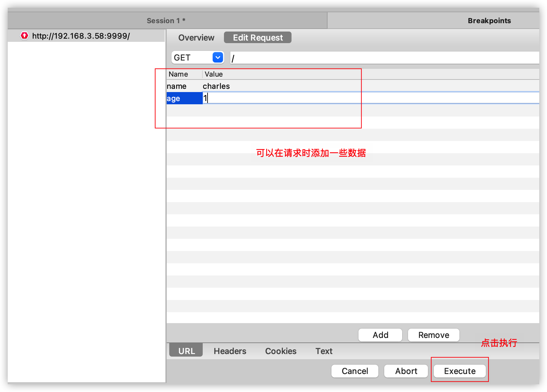547x392 pixels.
Task: Switch to the Text tab
Action: [323, 351]
